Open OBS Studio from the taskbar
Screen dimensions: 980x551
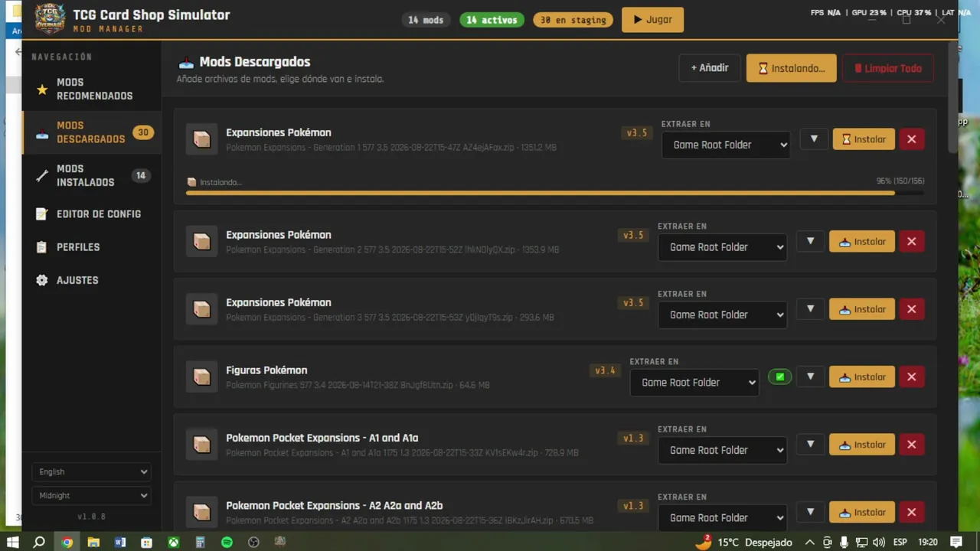253,543
